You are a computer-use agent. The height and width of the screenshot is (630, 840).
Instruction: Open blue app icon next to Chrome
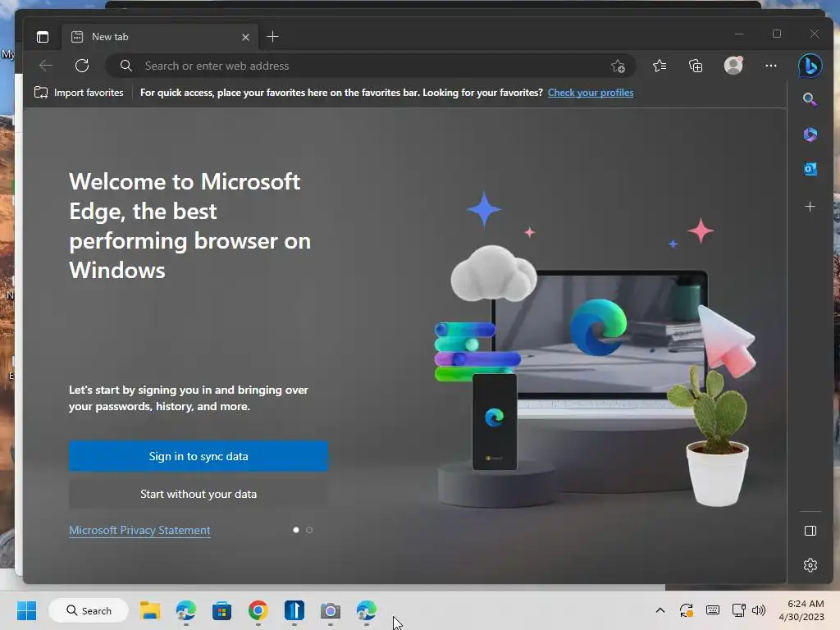[x=294, y=610]
